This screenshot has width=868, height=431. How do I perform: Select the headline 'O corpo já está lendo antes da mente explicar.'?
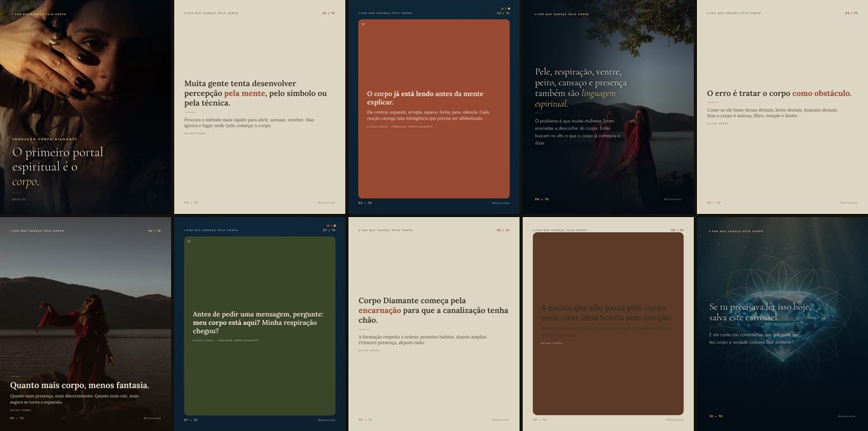(x=425, y=98)
